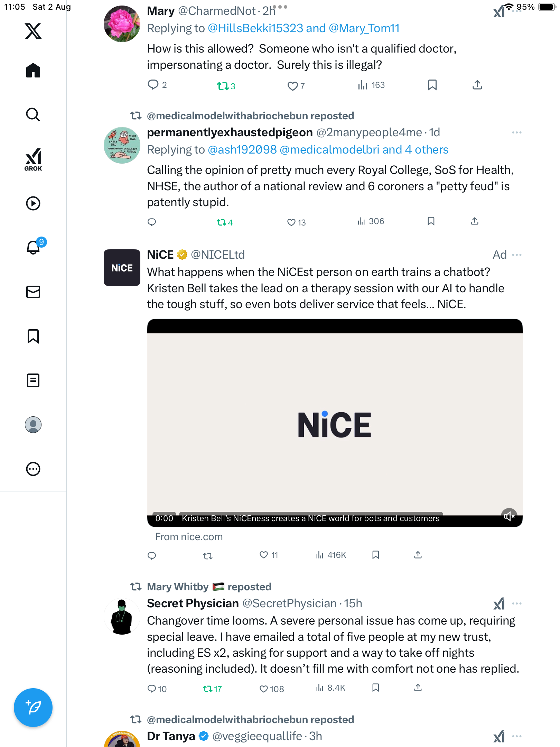Open the Profile item in sidebar

(x=33, y=425)
